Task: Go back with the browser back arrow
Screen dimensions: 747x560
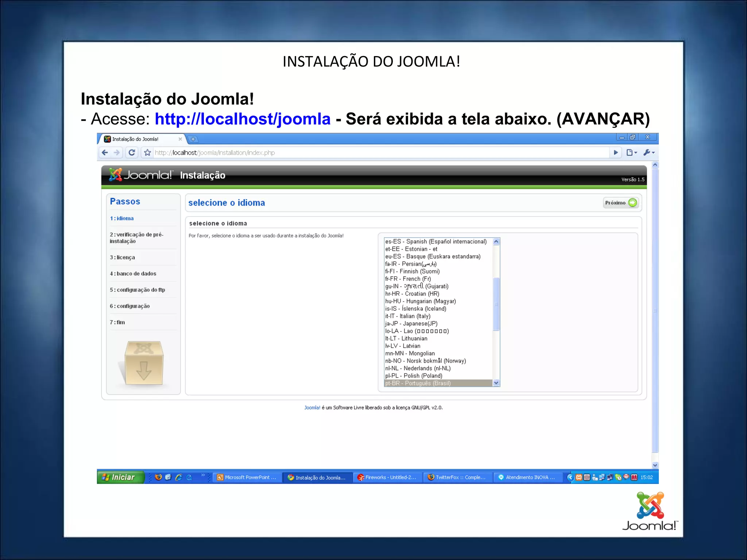Action: pos(105,153)
